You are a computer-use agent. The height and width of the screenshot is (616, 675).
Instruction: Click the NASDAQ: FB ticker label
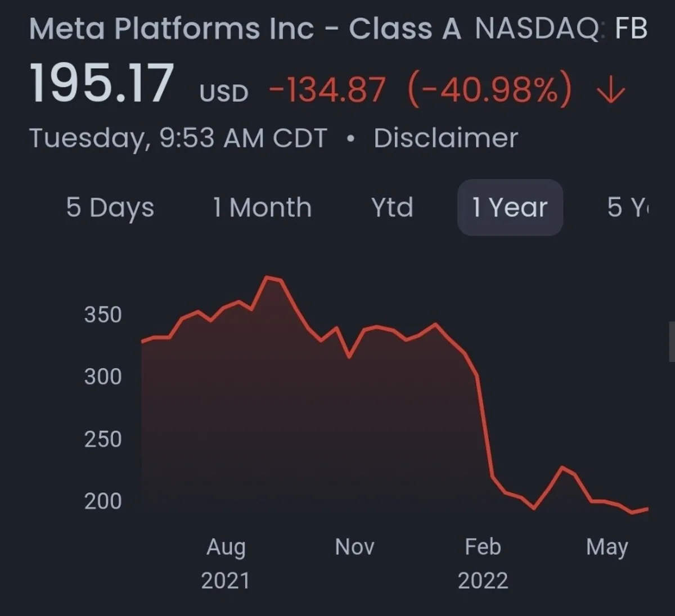561,29
